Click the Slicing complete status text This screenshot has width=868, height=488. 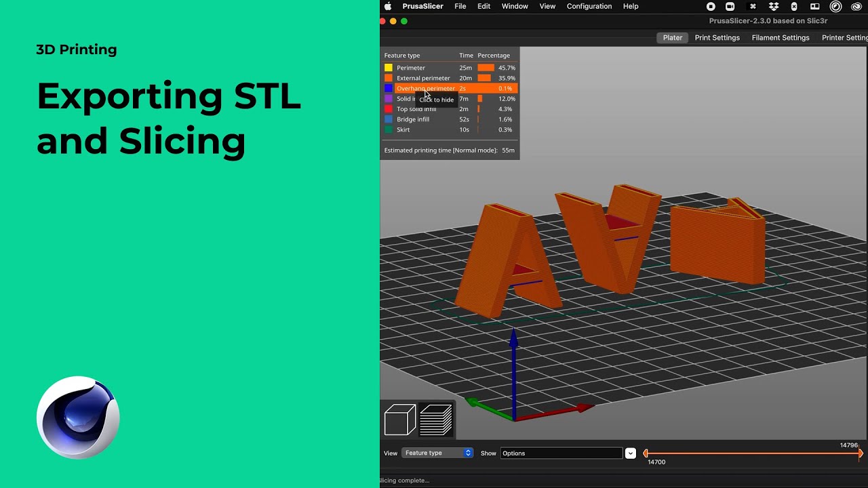tap(404, 481)
